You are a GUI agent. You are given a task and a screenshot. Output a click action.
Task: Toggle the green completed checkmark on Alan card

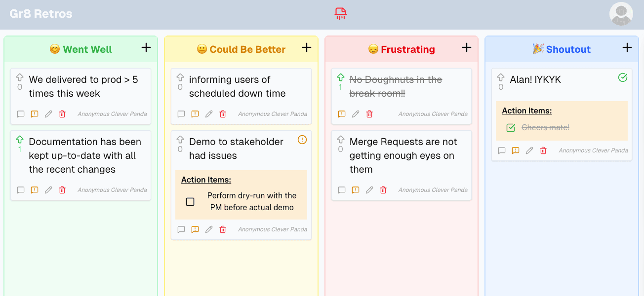(x=623, y=77)
